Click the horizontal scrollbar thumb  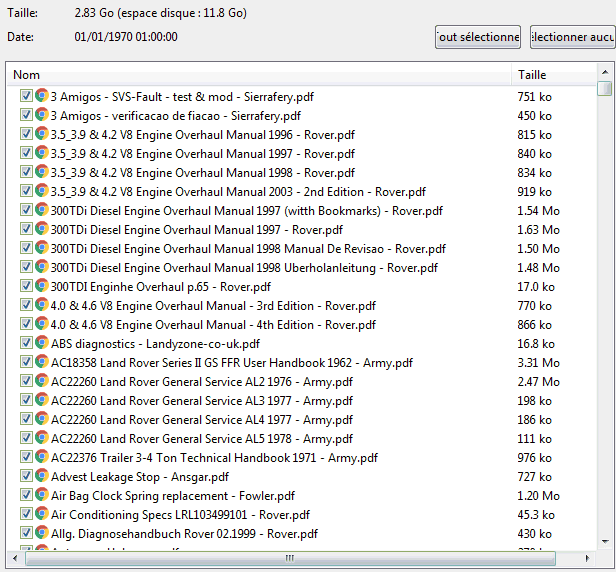coord(290,558)
